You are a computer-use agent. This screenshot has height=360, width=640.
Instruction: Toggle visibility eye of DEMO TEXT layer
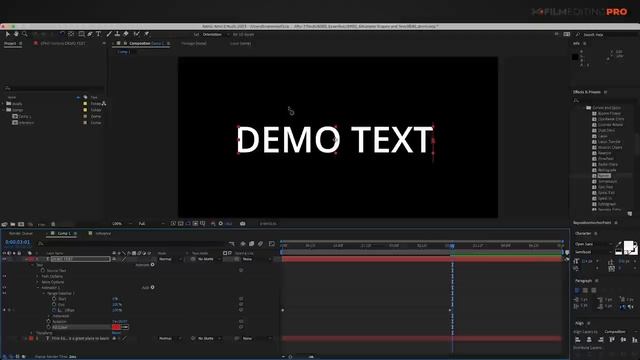point(4,259)
